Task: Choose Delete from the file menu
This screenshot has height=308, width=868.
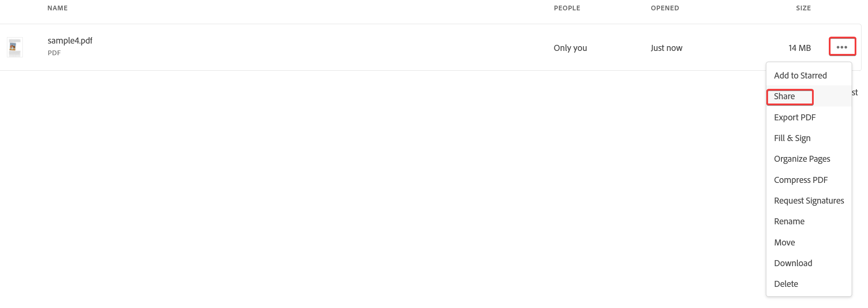Action: [x=786, y=284]
